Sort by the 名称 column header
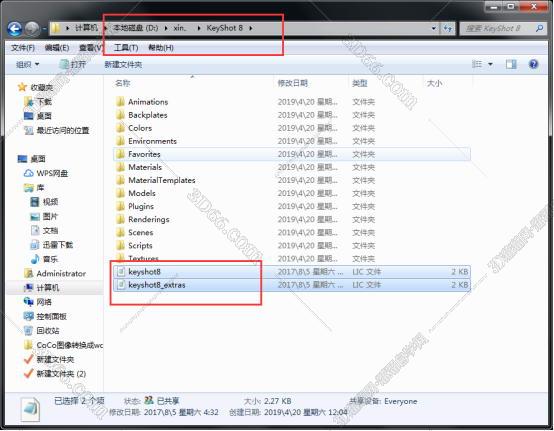The width and height of the screenshot is (554, 431). 123,83
